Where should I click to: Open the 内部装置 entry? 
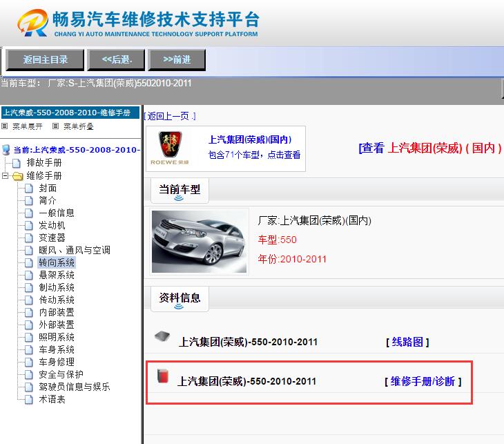click(57, 313)
